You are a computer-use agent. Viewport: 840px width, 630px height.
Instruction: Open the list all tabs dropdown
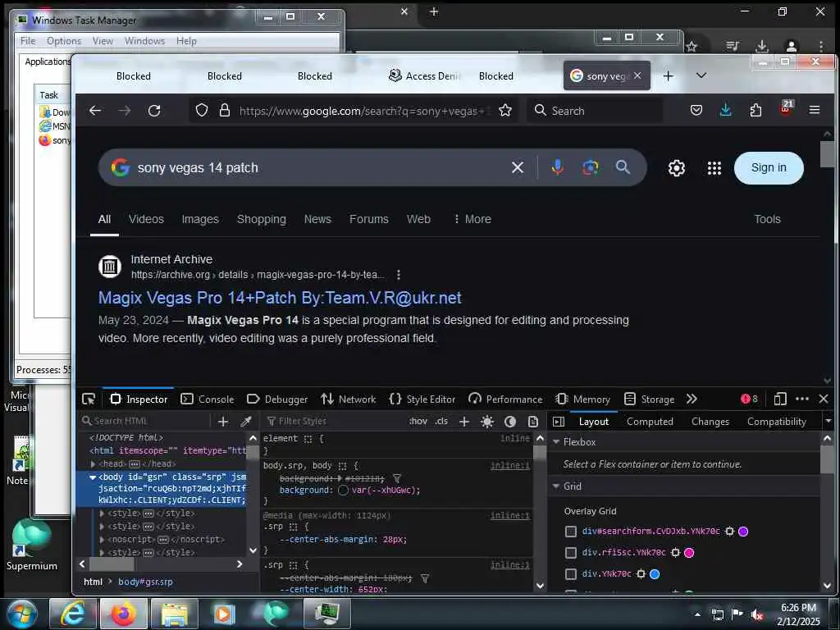[x=701, y=75]
